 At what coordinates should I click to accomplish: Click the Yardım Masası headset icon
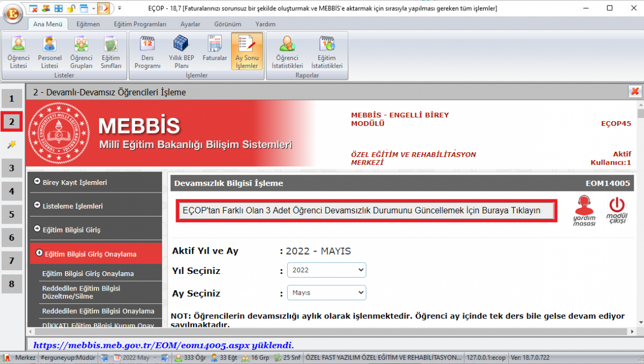[584, 211]
